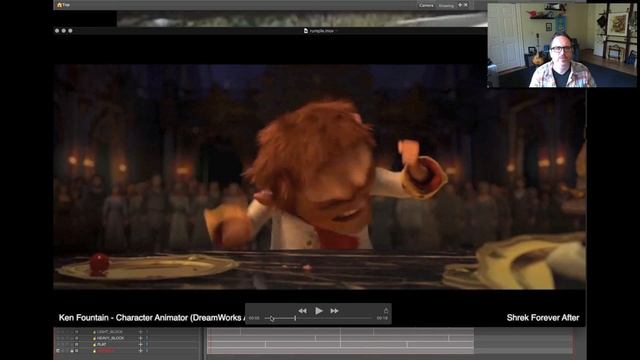The image size is (640, 360).
Task: Click the plus icon next to Drawing tab
Action: click(x=460, y=5)
